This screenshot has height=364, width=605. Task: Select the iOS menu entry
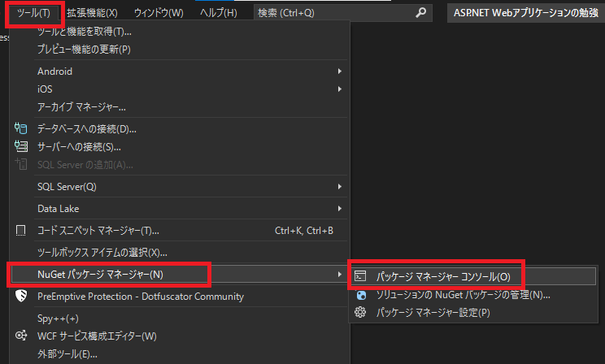(x=45, y=89)
